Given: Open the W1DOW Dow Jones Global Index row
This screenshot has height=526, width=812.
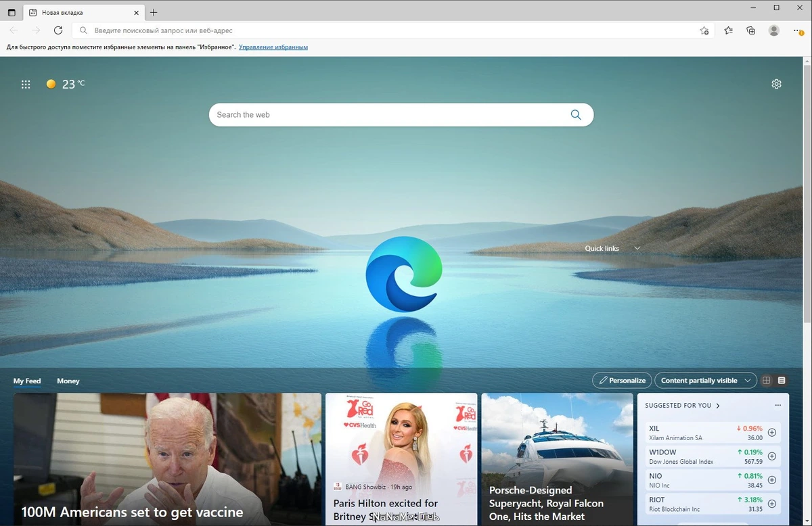Looking at the screenshot, I should [713, 456].
